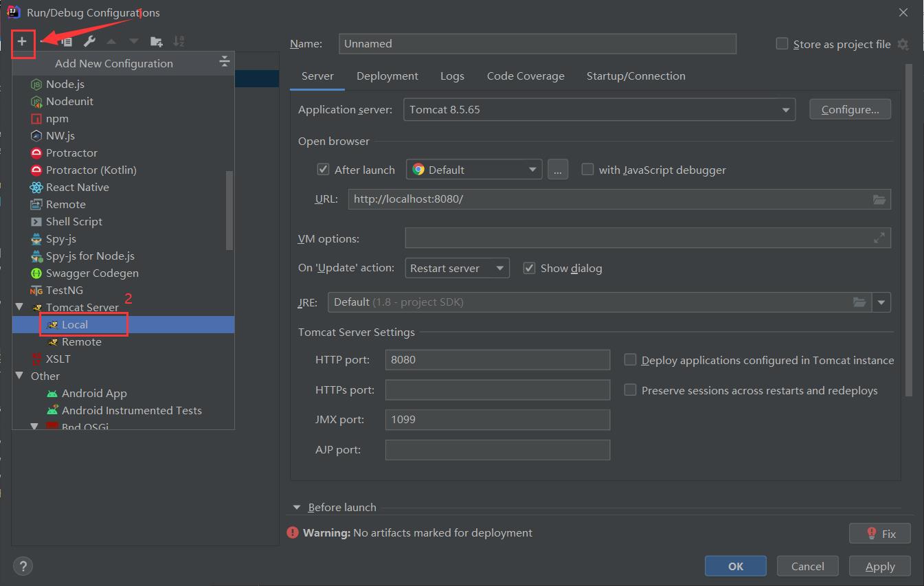Click the configuration list scrollbar
924x586 pixels.
[229, 210]
